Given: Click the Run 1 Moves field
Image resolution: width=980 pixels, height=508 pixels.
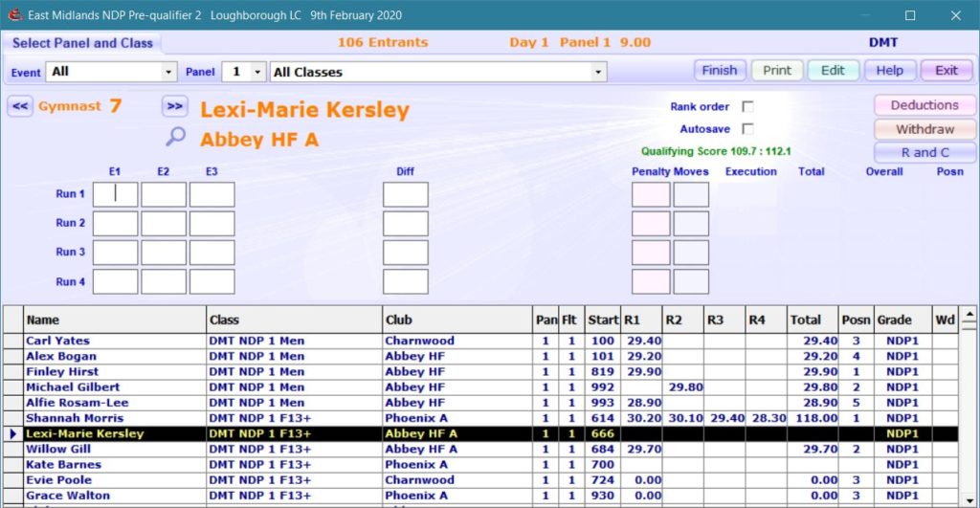Looking at the screenshot, I should tap(691, 194).
